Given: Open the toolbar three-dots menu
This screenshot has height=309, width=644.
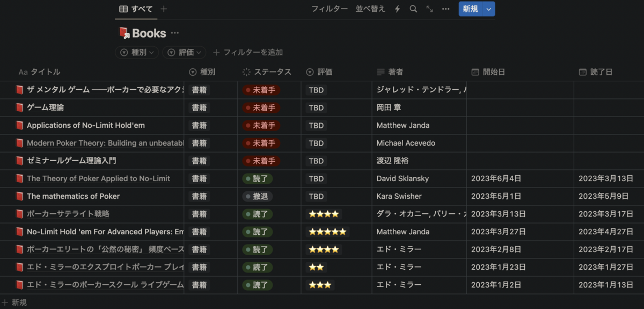Looking at the screenshot, I should click(x=445, y=9).
